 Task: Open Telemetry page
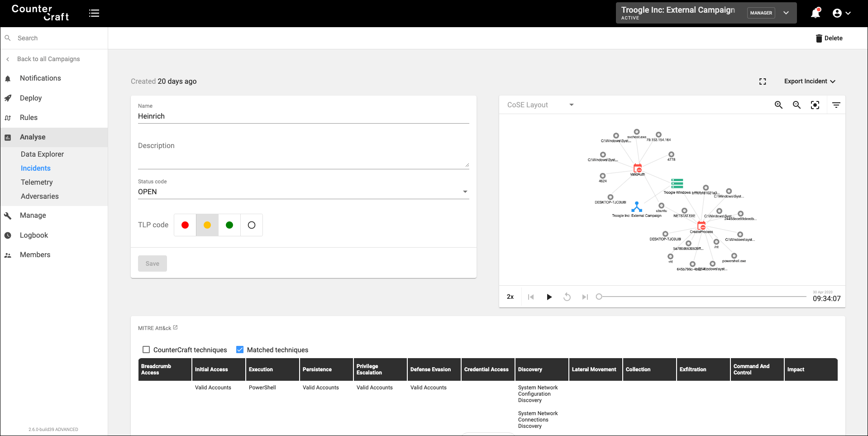click(x=37, y=182)
